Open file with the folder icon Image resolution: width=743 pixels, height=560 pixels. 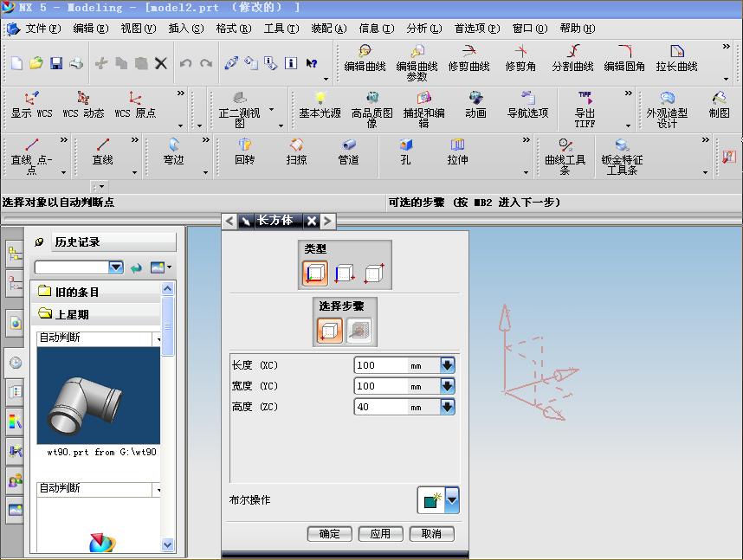pos(36,63)
